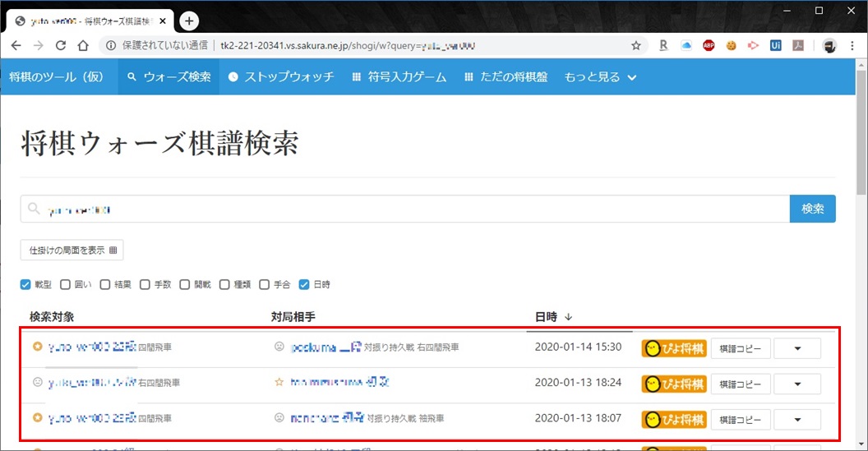Open ぴよ将棋 for 2020-01-13 18:24 game
868x451 pixels.
click(674, 384)
